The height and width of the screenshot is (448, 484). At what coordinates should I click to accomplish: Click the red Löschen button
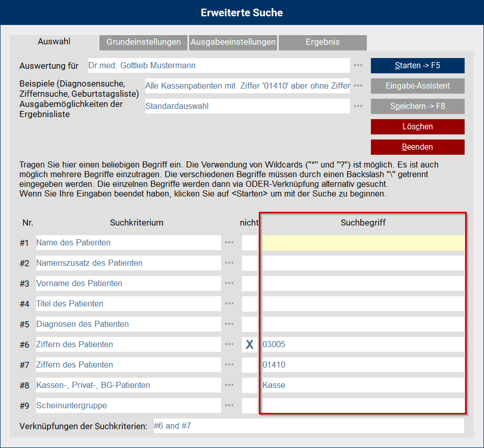pyautogui.click(x=417, y=127)
